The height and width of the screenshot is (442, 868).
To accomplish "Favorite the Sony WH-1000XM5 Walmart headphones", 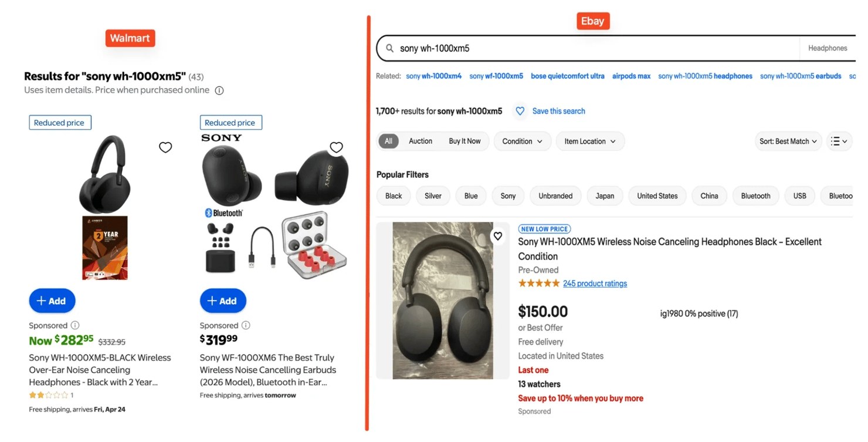I will [x=165, y=147].
